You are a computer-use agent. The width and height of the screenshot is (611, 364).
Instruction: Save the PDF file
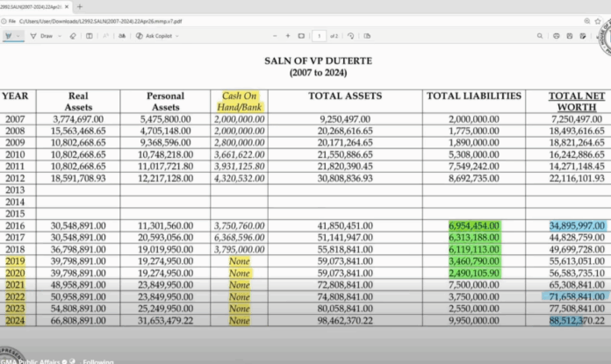[x=571, y=36]
